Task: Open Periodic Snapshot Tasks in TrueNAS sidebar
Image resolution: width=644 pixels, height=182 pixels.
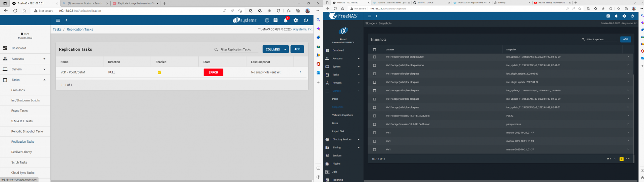Action: (x=28, y=131)
